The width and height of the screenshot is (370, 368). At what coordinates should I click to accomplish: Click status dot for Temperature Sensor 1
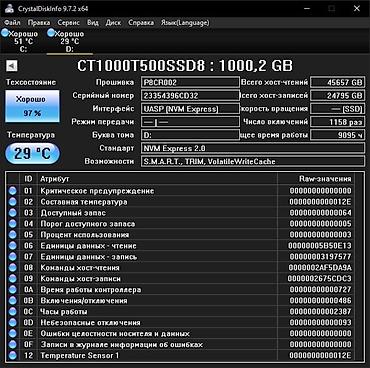(13, 355)
